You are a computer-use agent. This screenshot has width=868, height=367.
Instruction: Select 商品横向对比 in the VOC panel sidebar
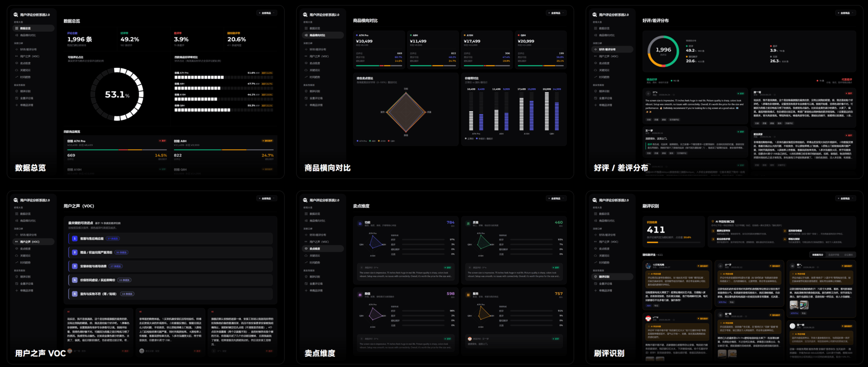click(28, 221)
